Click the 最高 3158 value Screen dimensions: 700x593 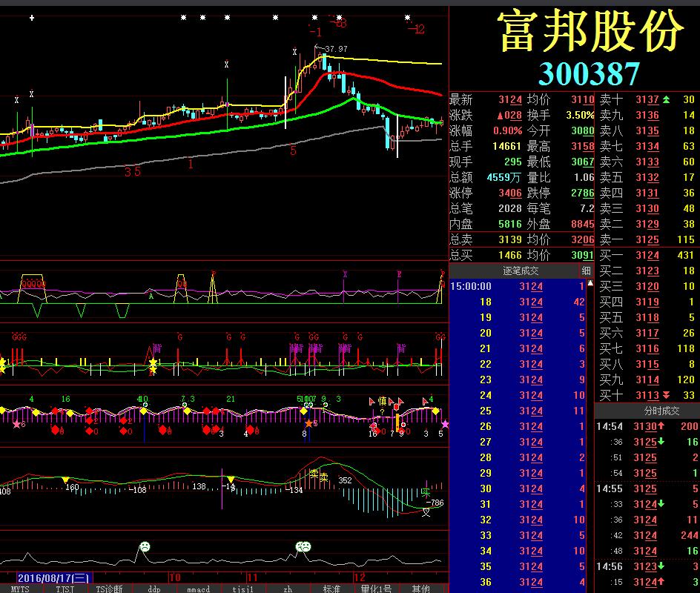[583, 146]
